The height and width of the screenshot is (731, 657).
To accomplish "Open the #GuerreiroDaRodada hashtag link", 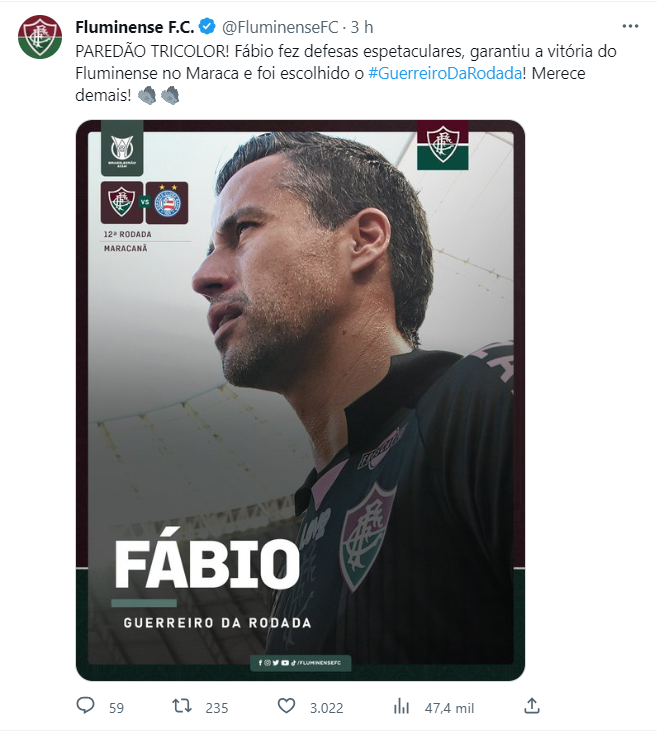I will 445,73.
